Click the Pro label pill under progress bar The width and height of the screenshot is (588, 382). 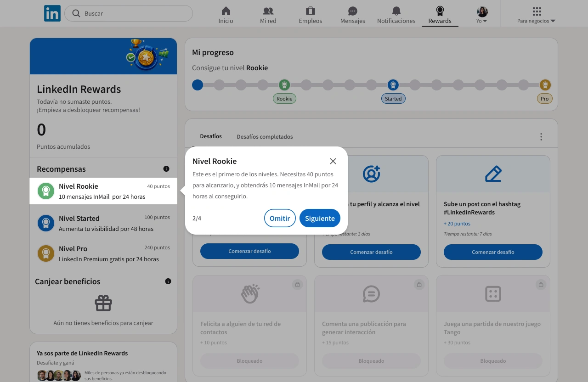pyautogui.click(x=545, y=98)
